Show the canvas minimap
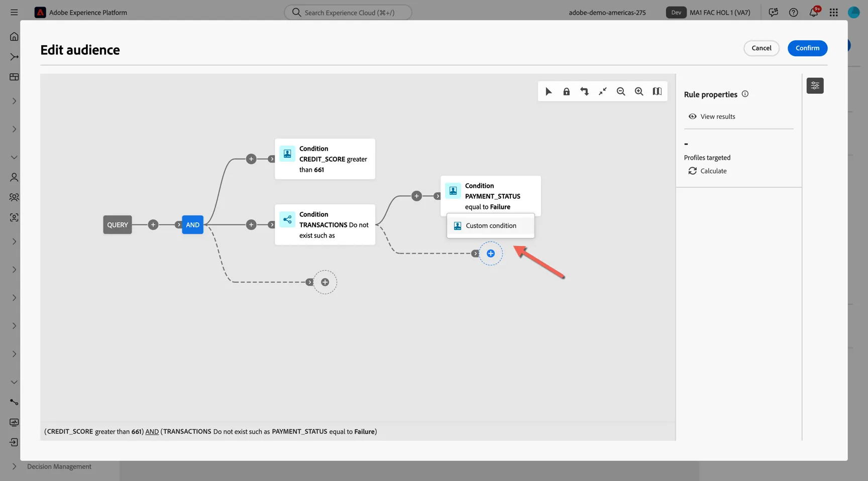The width and height of the screenshot is (868, 481). click(657, 91)
